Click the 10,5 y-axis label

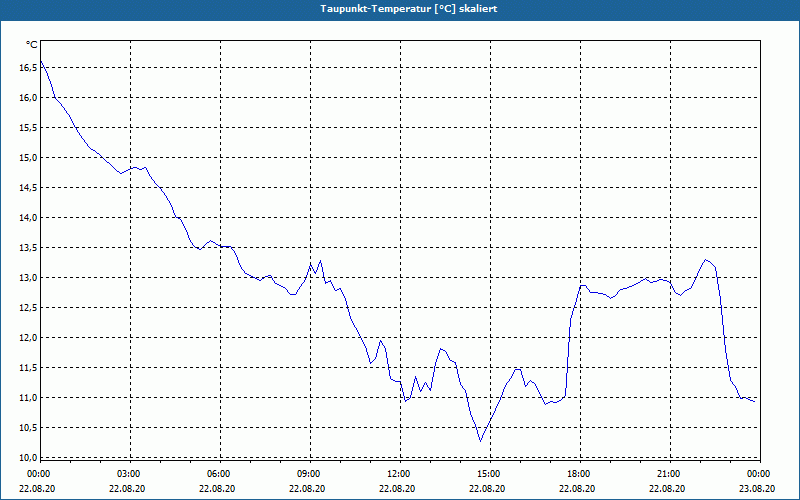(x=29, y=428)
